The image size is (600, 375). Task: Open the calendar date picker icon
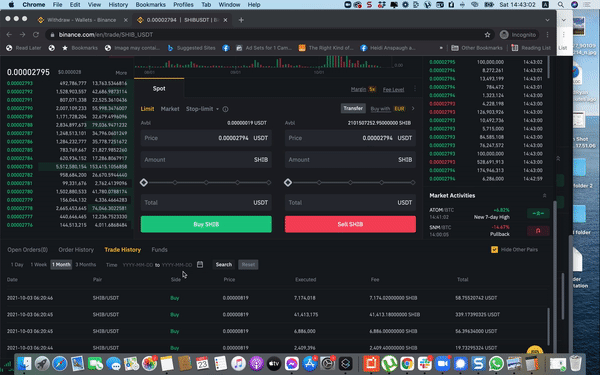pyautogui.click(x=200, y=264)
